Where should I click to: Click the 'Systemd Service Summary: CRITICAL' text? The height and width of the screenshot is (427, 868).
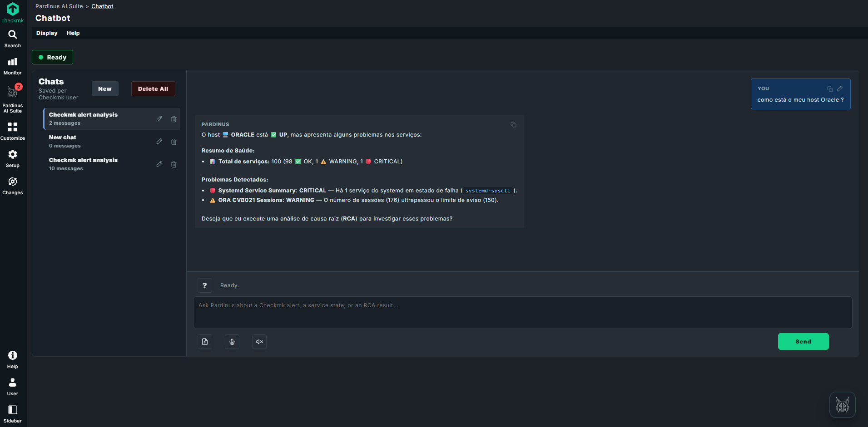pyautogui.click(x=272, y=191)
